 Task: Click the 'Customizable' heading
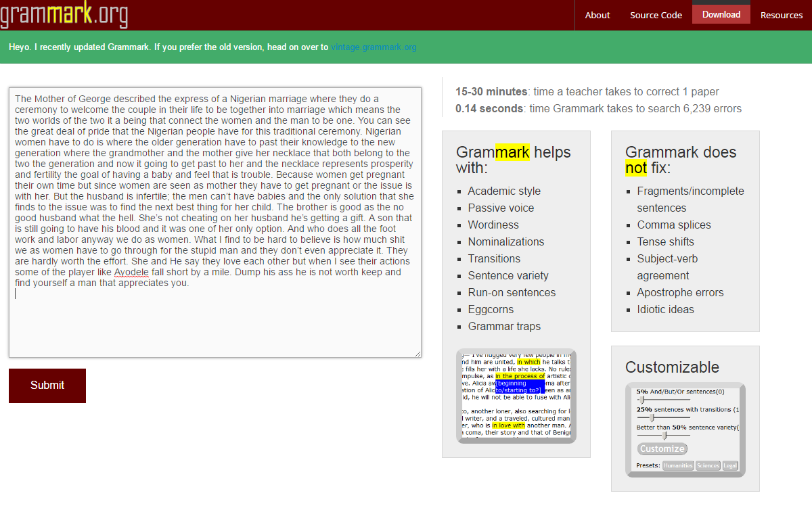(672, 367)
